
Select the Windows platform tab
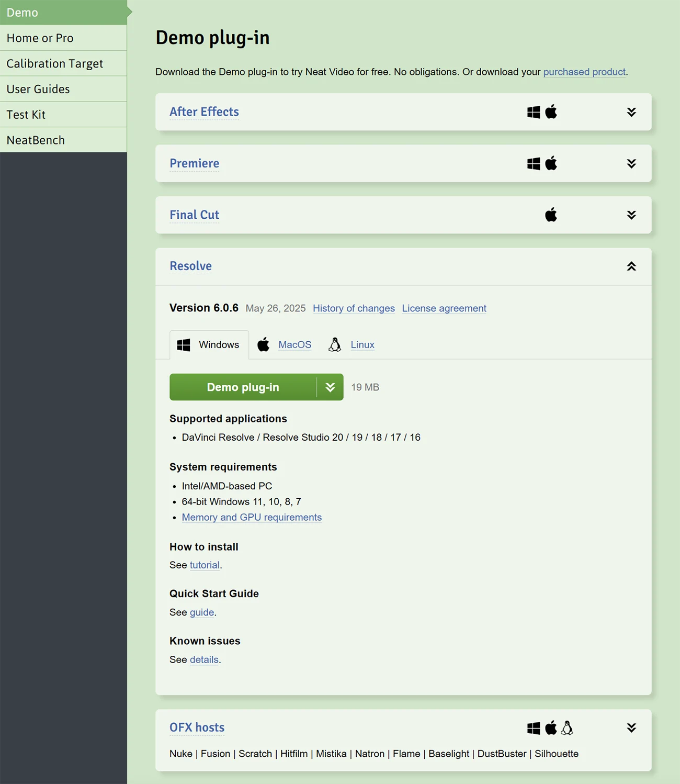pos(209,345)
